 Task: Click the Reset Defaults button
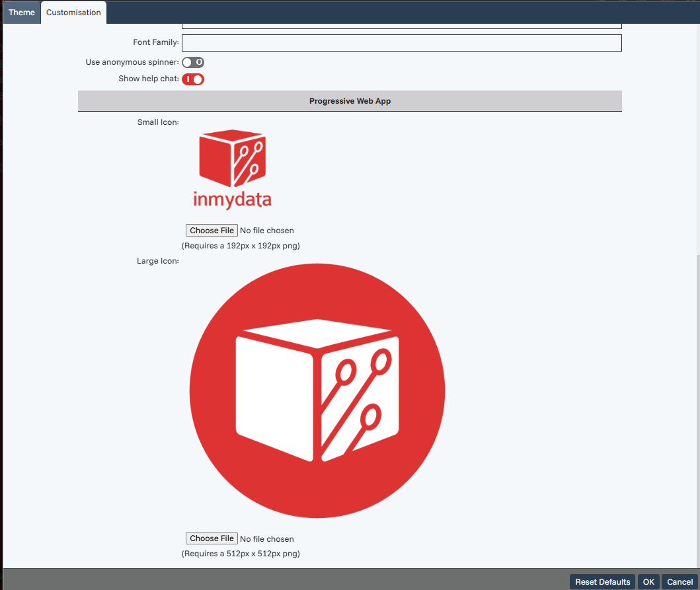coord(602,581)
